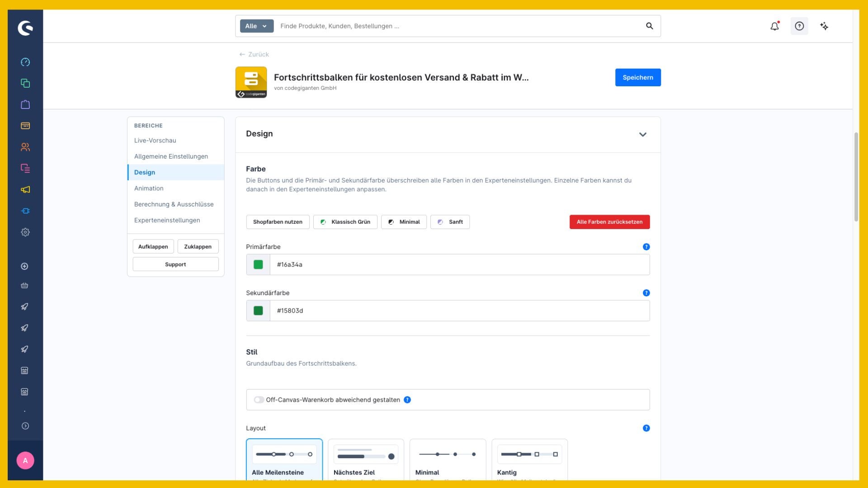Open the Marketing megaphone icon
Screen dimensions: 868x488
[x=25, y=189]
